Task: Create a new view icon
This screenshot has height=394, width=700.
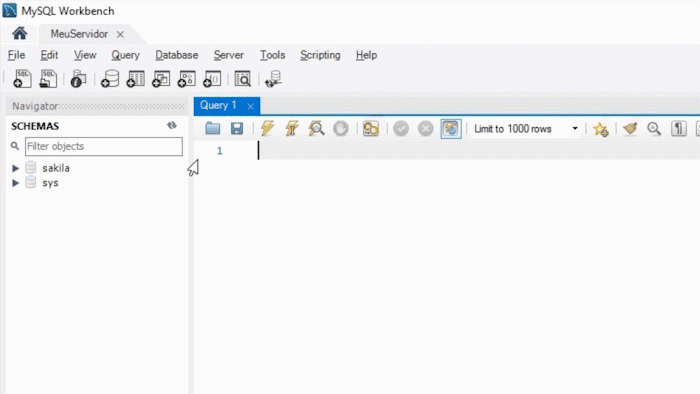Action: tap(161, 79)
